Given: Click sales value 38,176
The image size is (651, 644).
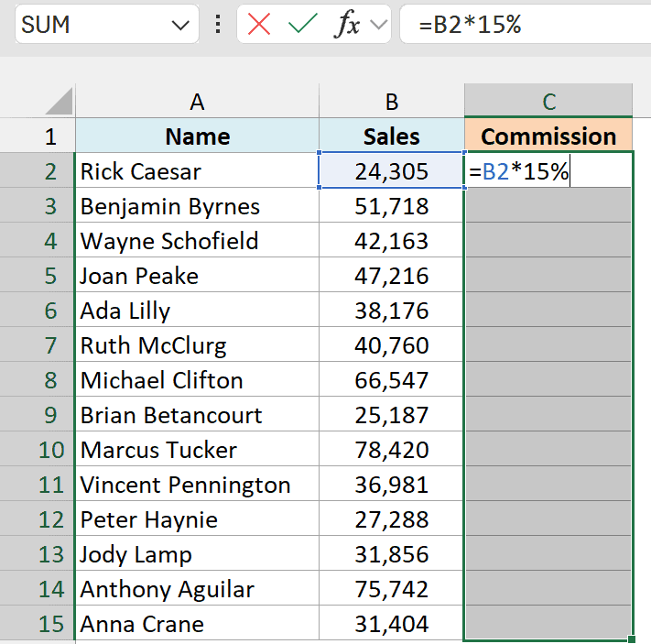Looking at the screenshot, I should [x=392, y=310].
